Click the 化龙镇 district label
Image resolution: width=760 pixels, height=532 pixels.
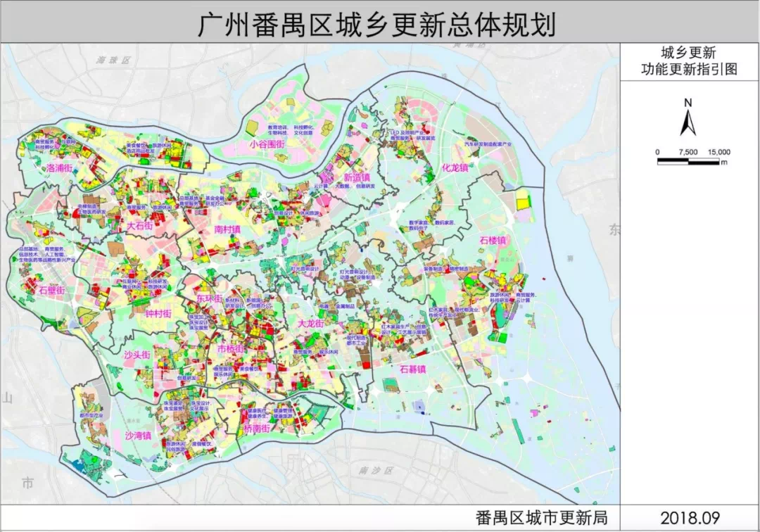[455, 167]
